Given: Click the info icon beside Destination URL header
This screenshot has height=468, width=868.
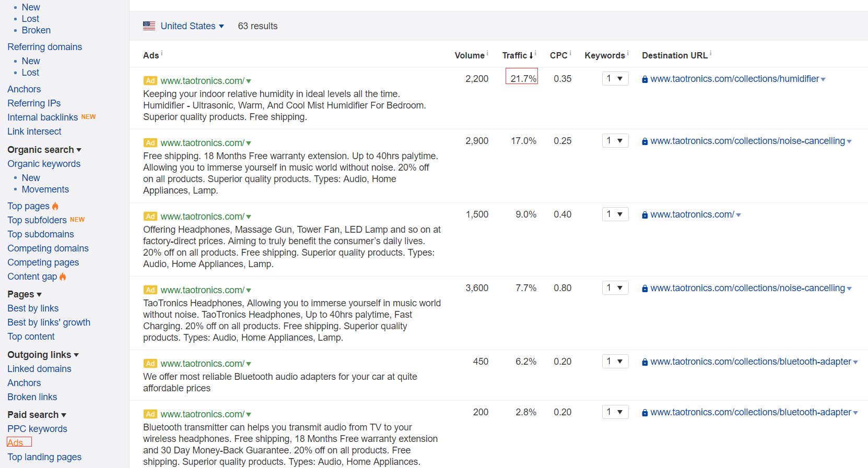Looking at the screenshot, I should tap(710, 53).
